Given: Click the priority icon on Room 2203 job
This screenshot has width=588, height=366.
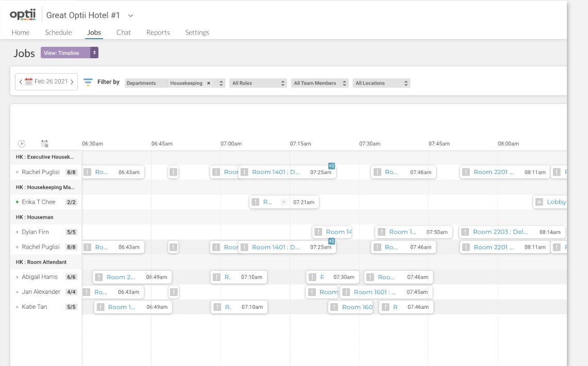Looking at the screenshot, I should pos(465,232).
